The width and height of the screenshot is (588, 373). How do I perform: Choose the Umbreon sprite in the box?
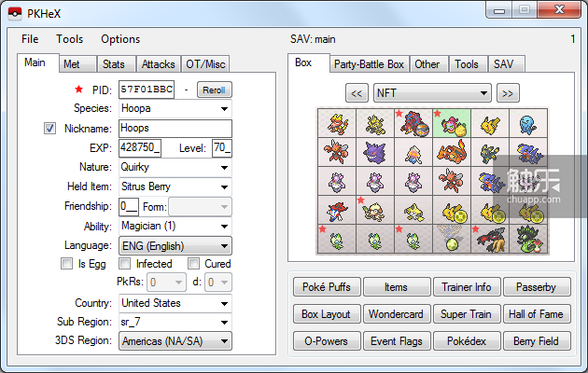[x=490, y=152]
